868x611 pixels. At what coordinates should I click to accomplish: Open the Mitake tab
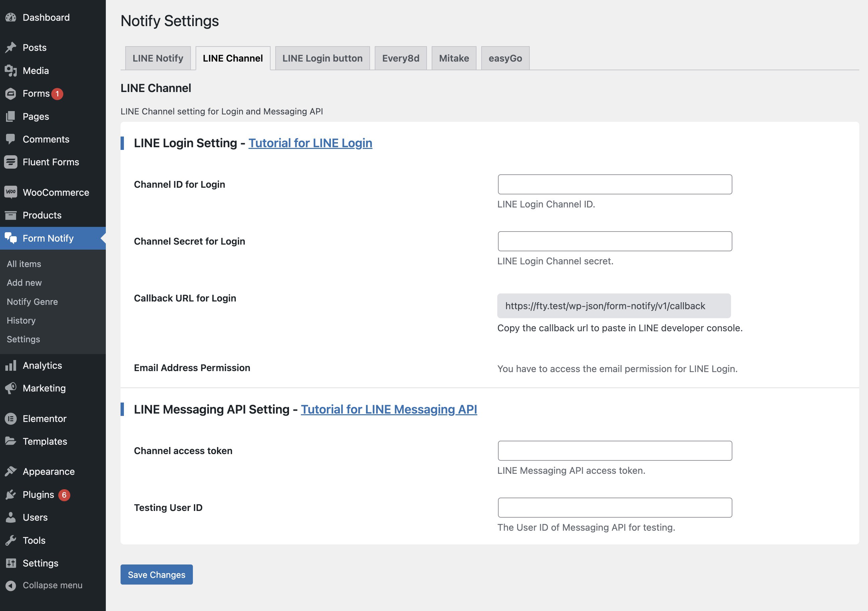pyautogui.click(x=454, y=58)
